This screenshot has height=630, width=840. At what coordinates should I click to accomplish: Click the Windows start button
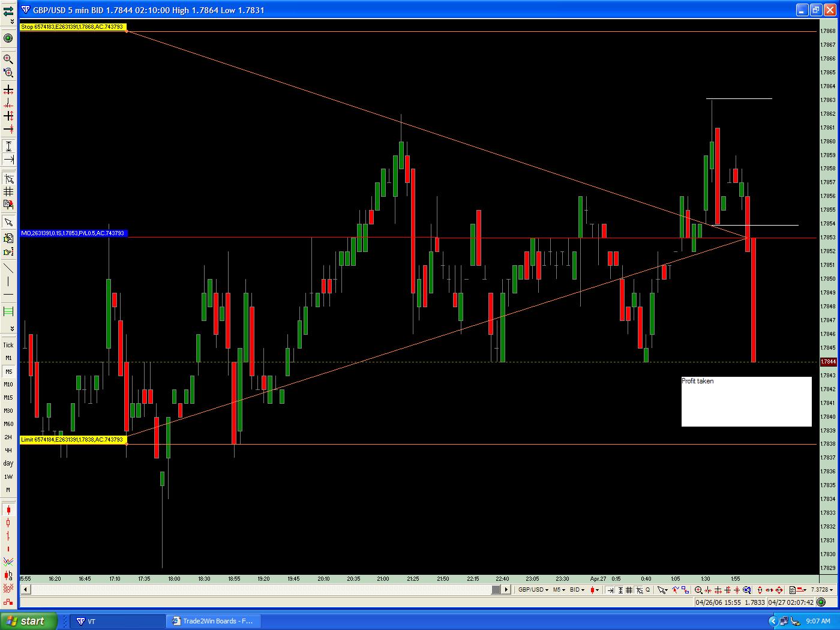coord(29,621)
